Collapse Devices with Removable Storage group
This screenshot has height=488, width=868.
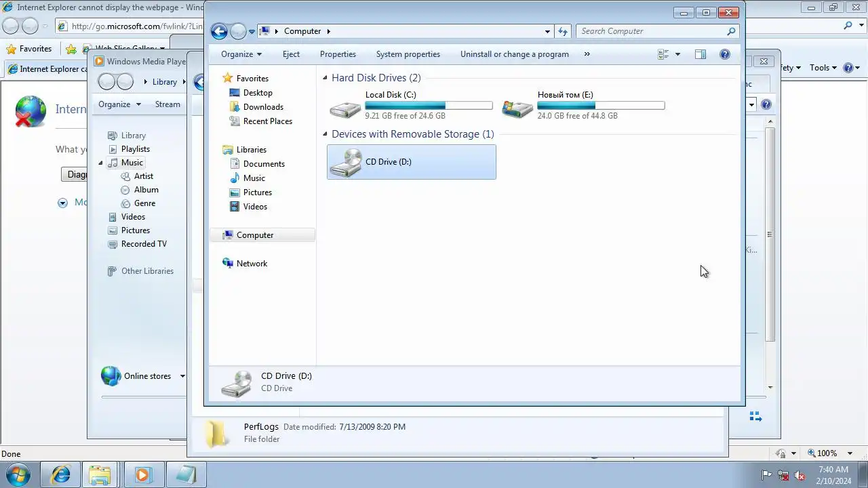click(x=325, y=134)
